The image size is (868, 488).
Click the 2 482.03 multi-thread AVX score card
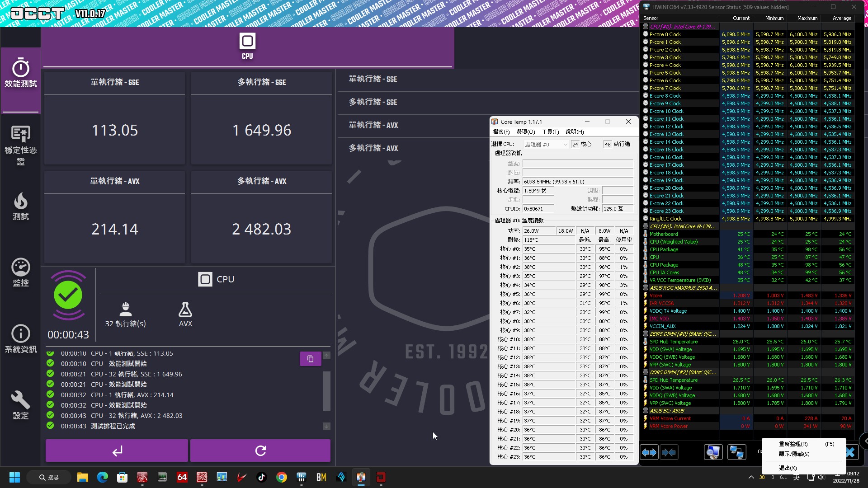click(x=261, y=217)
